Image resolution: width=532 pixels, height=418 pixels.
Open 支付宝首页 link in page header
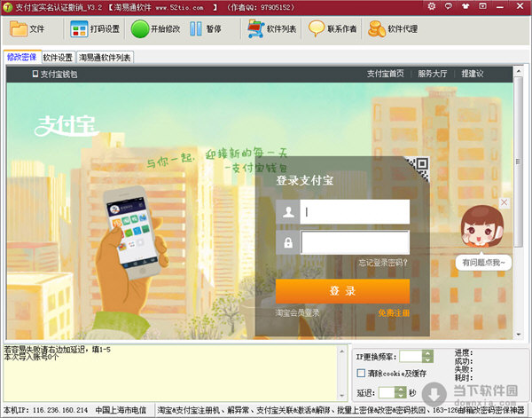[x=386, y=74]
